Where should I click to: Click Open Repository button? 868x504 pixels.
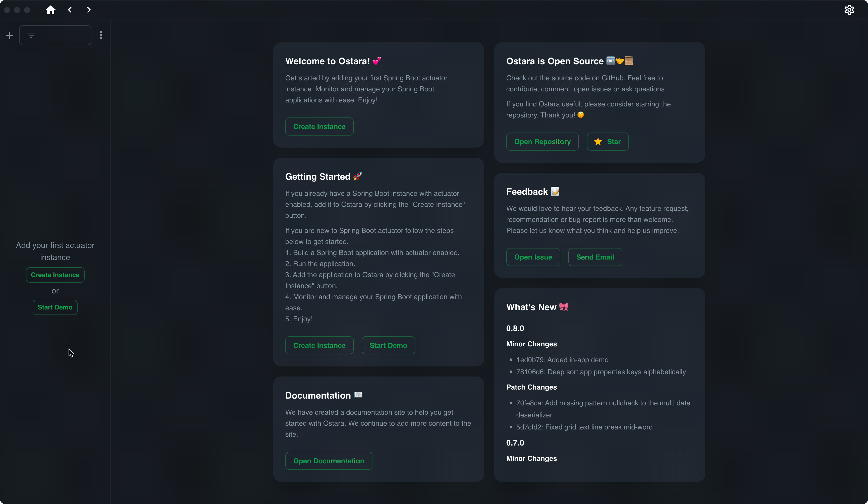[542, 142]
